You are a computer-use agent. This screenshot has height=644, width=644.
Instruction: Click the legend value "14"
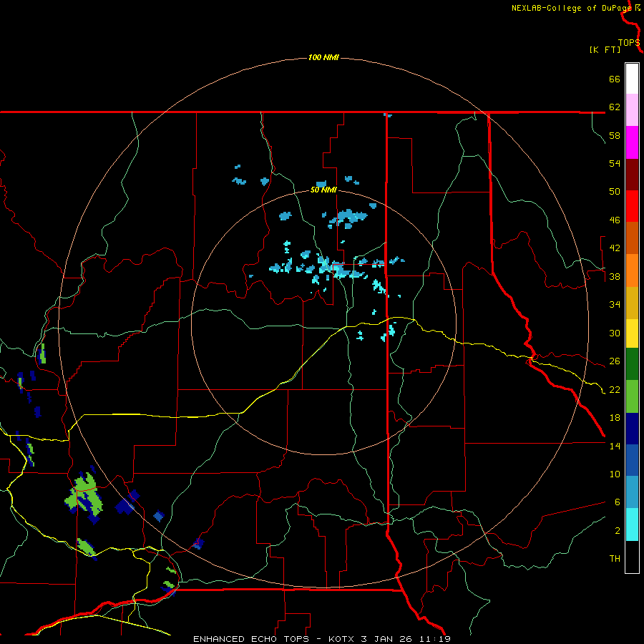(x=615, y=446)
